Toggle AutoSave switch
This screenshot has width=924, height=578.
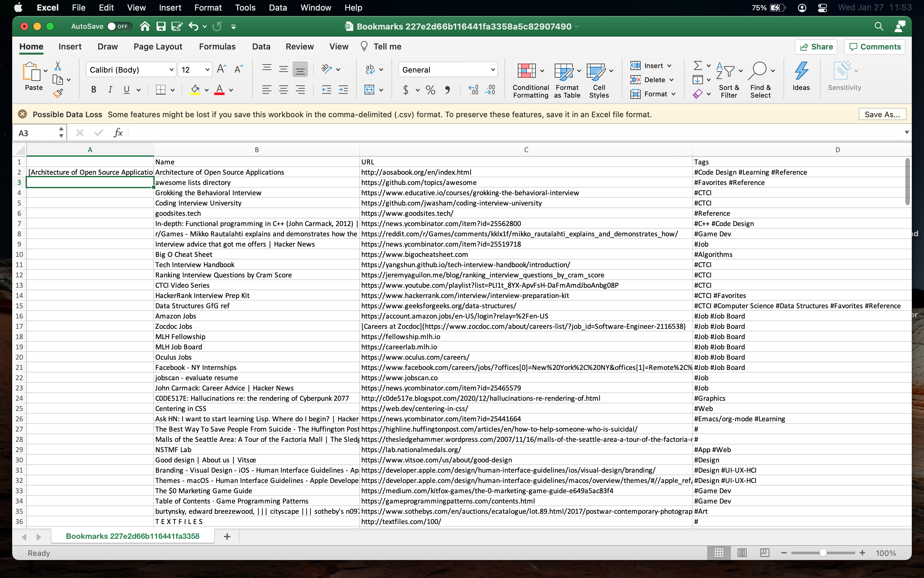coord(120,26)
